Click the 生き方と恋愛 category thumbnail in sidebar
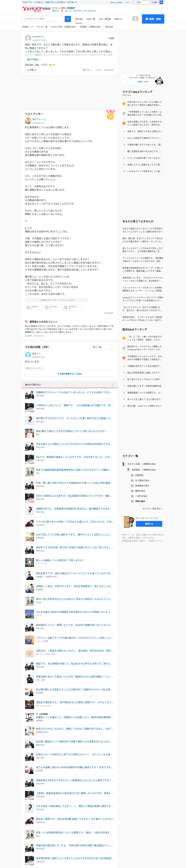The image size is (186, 868). pyautogui.click(x=124, y=464)
